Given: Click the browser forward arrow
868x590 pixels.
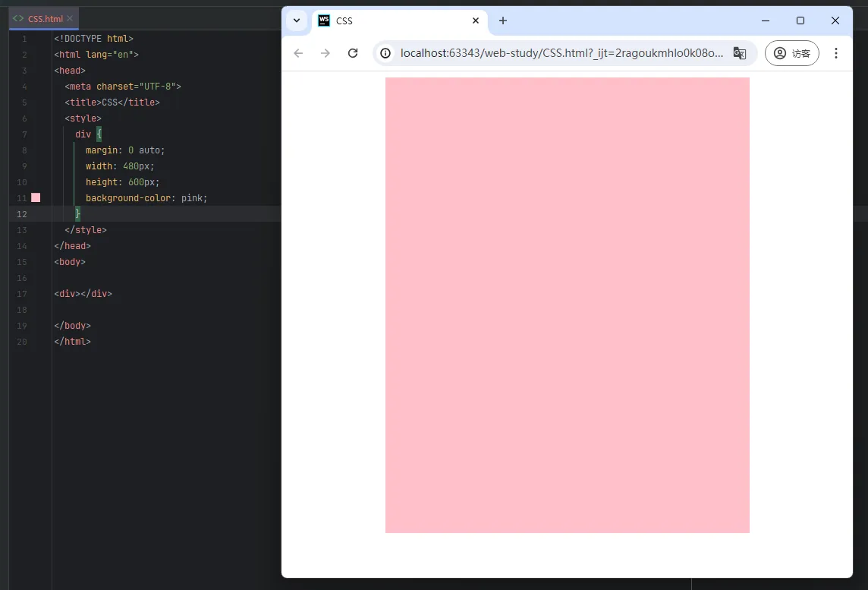Looking at the screenshot, I should (x=325, y=53).
